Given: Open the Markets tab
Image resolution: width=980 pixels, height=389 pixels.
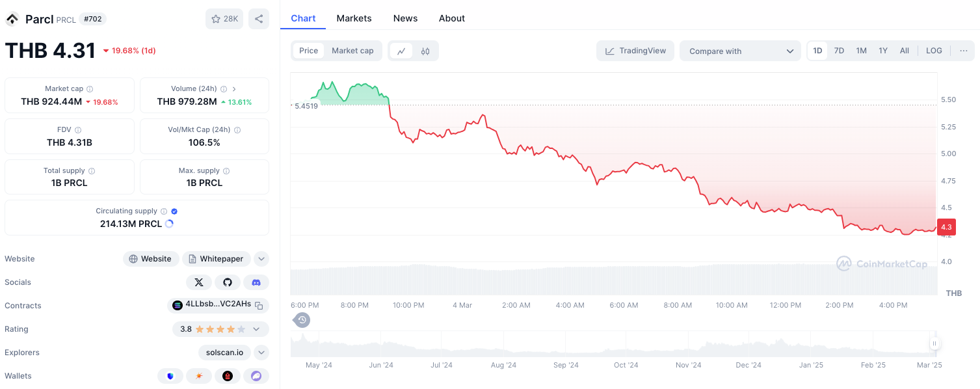Looking at the screenshot, I should click(354, 18).
